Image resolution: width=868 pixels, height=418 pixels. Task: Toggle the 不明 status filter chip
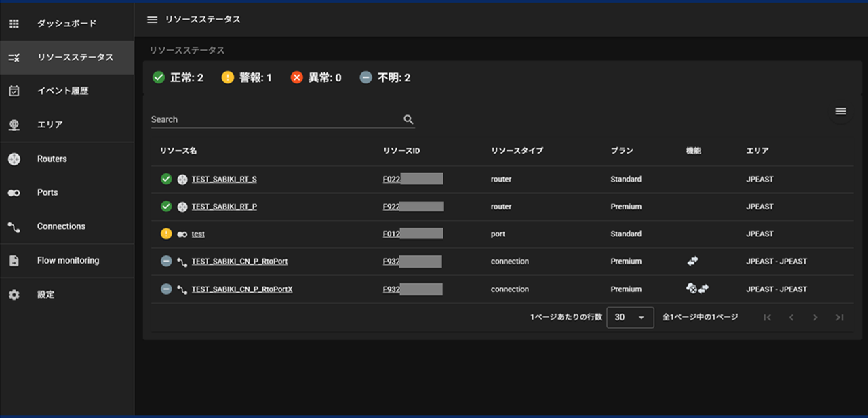point(385,77)
